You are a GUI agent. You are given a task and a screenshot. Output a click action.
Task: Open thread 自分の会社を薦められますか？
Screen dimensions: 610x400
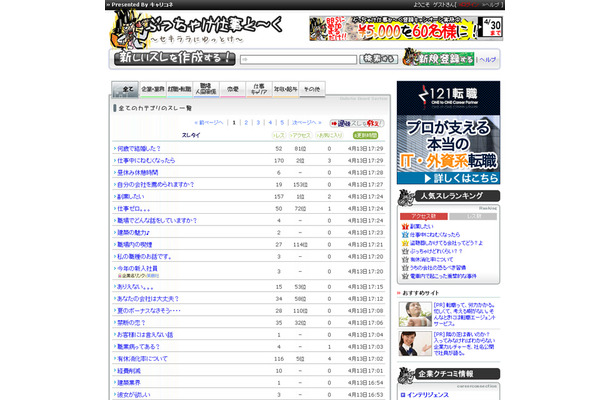[x=156, y=184]
